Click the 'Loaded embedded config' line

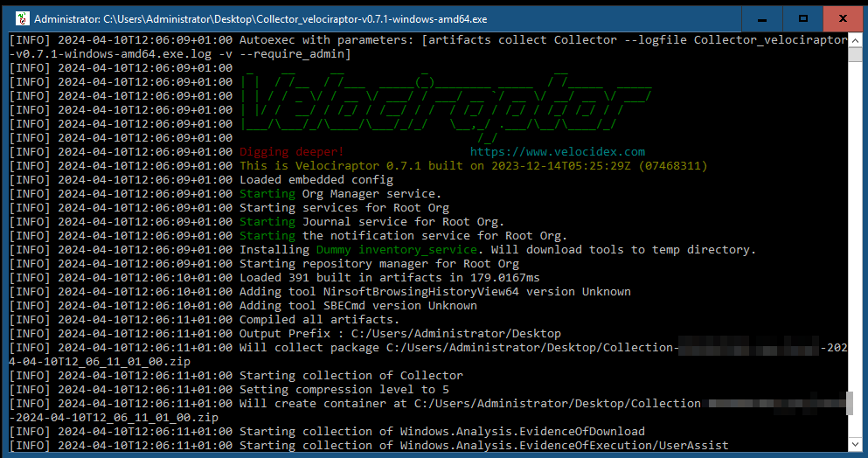point(316,180)
